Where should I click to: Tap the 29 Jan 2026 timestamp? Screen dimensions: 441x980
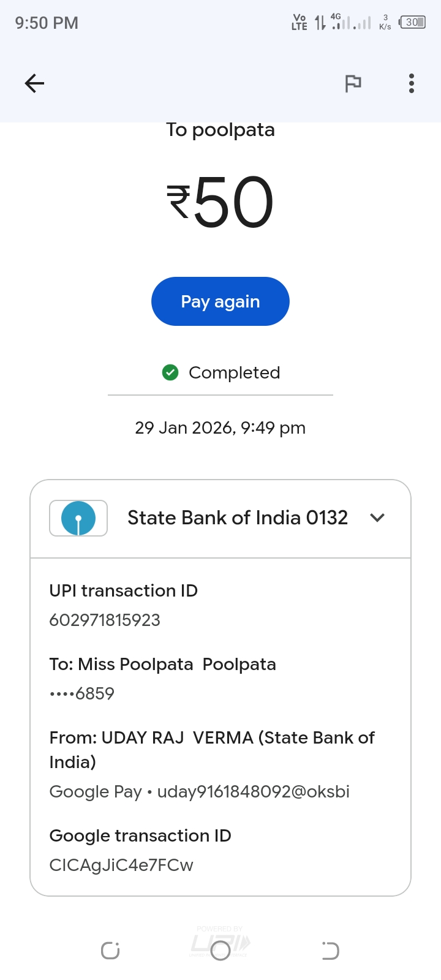221,428
